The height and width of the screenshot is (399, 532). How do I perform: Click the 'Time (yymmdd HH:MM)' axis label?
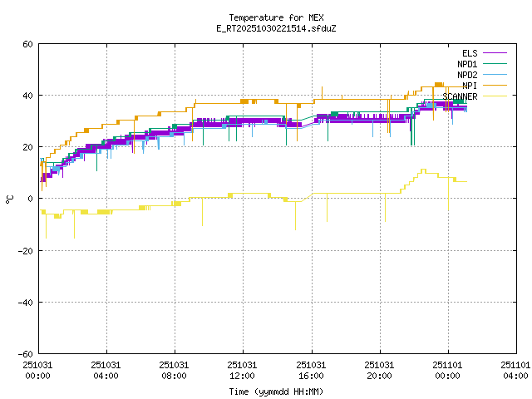276,392
